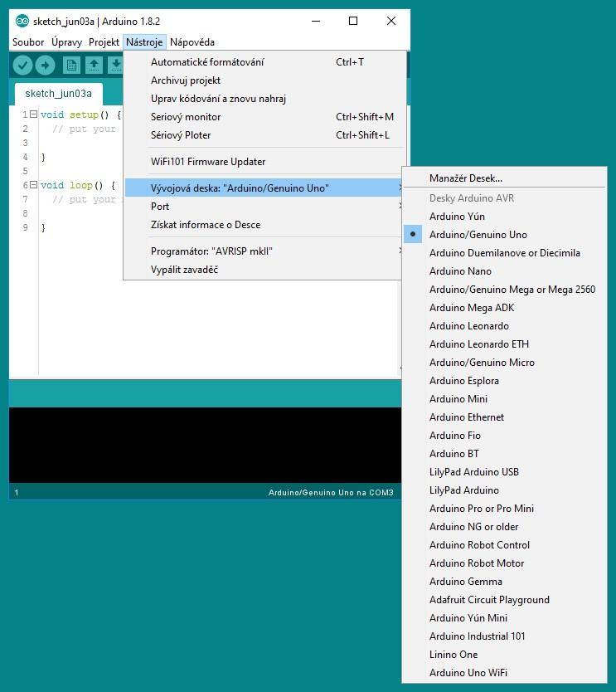This screenshot has height=692, width=616.
Task: Select Arduino Pro or Pro Mini
Action: pos(504,509)
